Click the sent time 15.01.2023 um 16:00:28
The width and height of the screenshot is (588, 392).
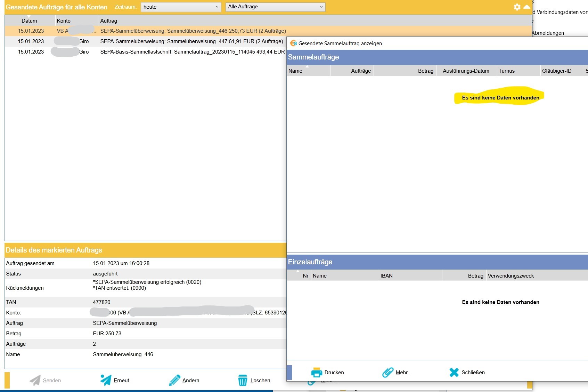[x=121, y=263]
